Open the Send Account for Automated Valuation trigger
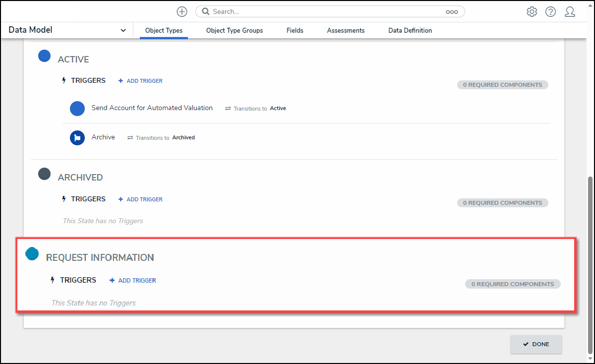This screenshot has height=364, width=595. coord(152,108)
